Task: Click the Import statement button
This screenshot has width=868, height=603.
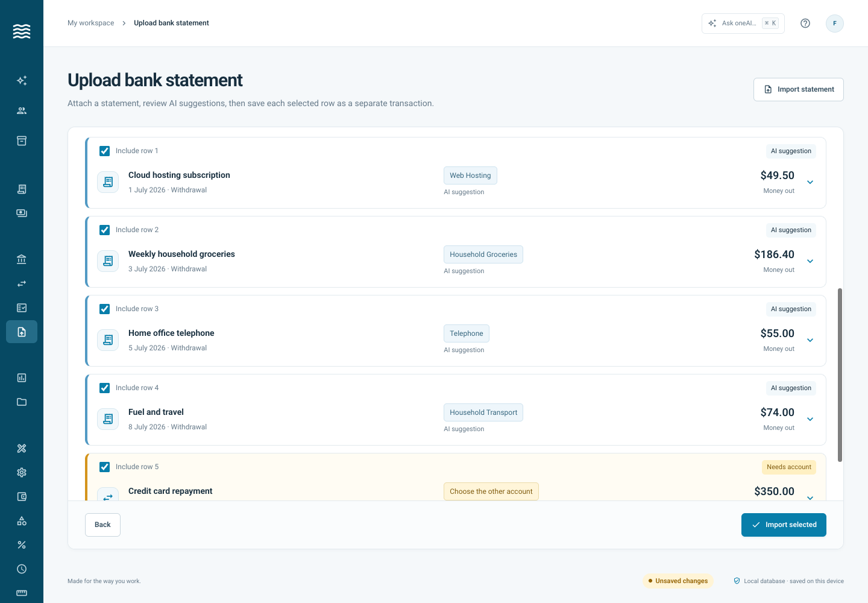Action: coord(799,89)
